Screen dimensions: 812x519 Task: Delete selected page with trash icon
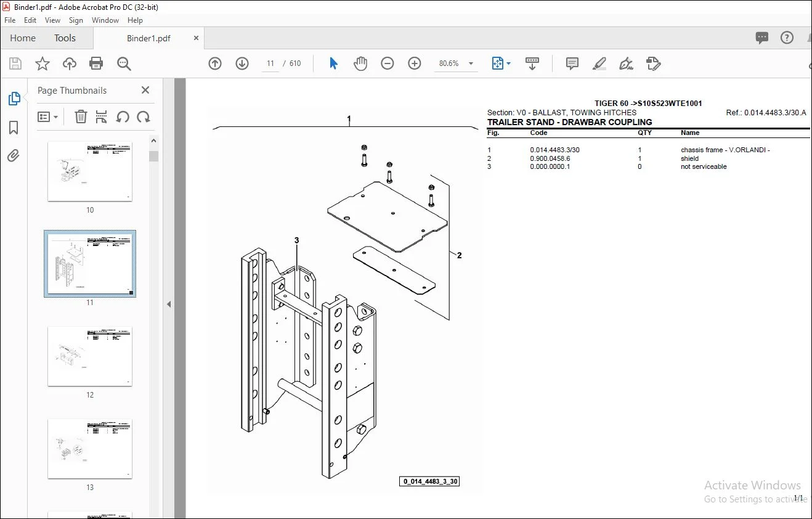(81, 117)
